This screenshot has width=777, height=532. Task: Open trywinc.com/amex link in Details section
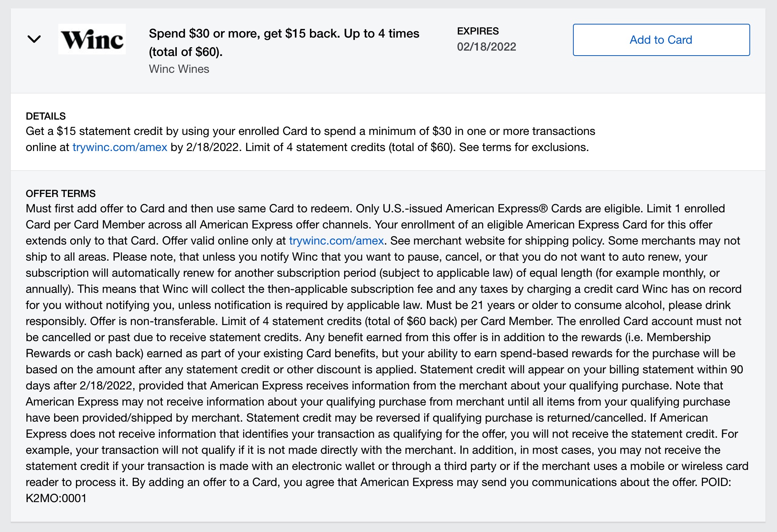click(120, 147)
